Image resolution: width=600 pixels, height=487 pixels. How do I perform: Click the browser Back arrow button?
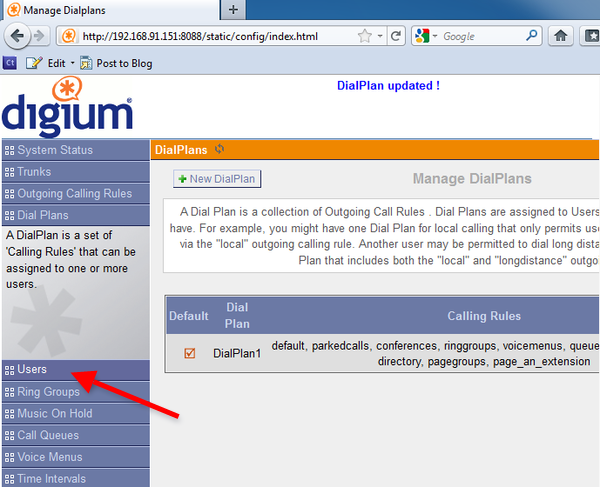17,36
